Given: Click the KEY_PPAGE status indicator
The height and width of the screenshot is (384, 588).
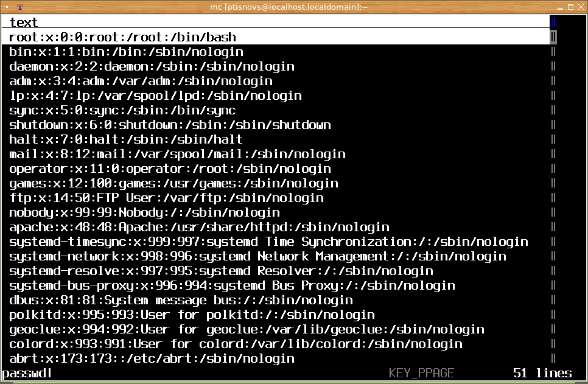Looking at the screenshot, I should [x=421, y=373].
